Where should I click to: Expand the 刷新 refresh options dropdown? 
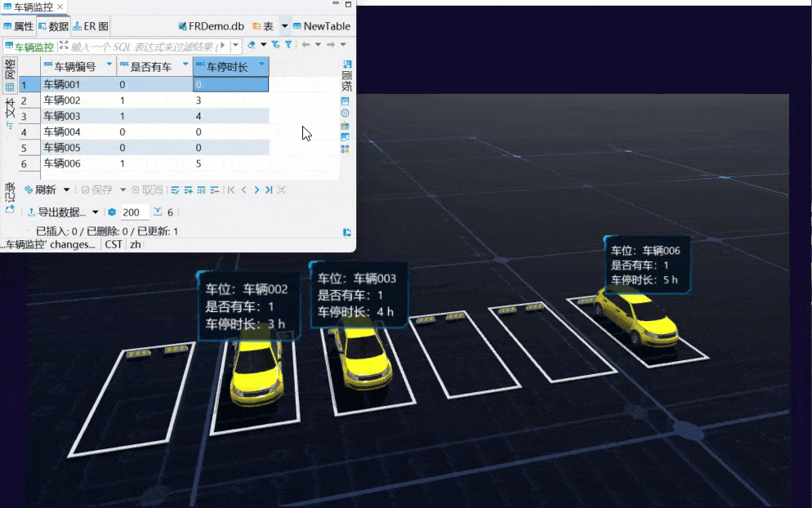[67, 189]
